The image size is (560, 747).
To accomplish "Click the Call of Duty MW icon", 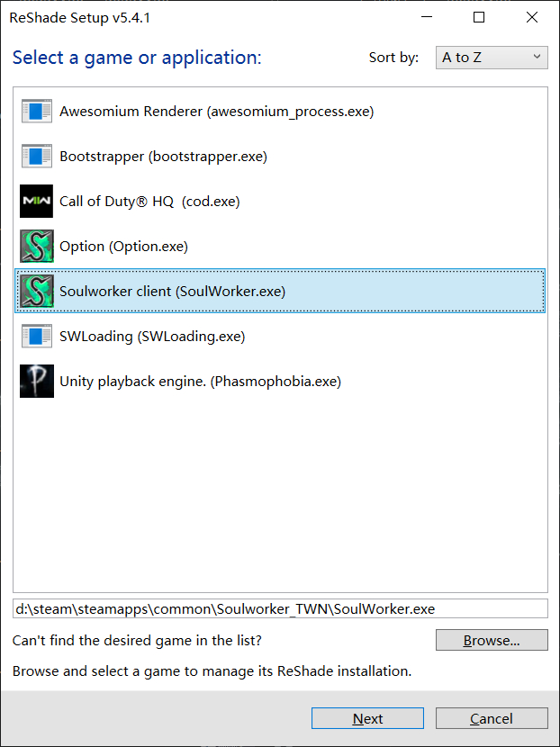I will pyautogui.click(x=37, y=202).
